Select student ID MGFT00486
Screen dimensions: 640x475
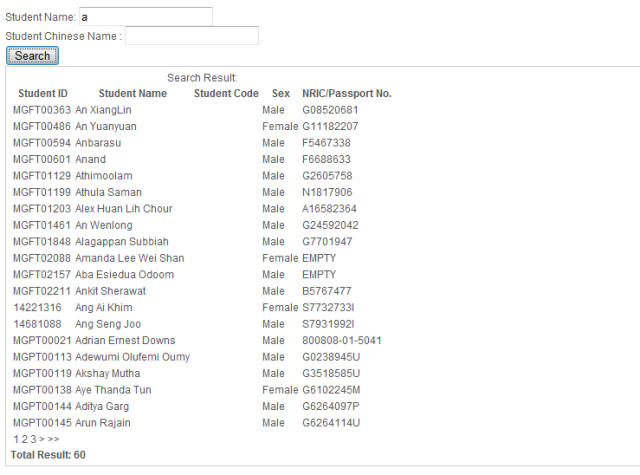[x=42, y=127]
